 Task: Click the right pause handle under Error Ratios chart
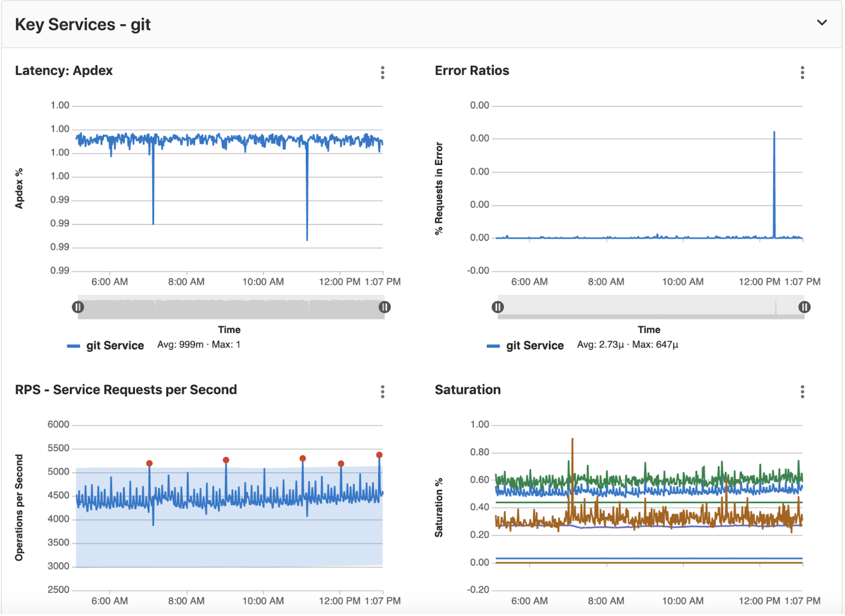804,307
